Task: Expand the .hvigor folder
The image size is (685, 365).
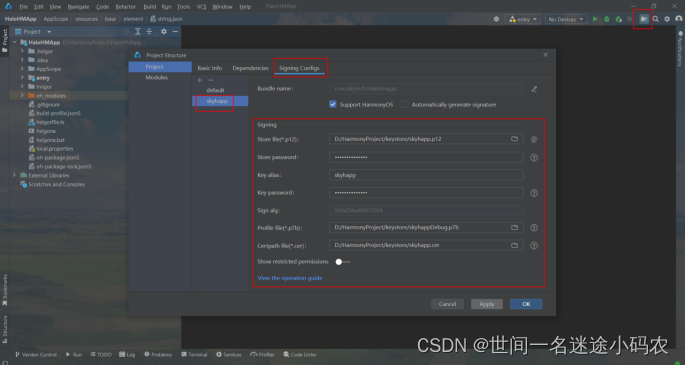Action: pos(22,51)
